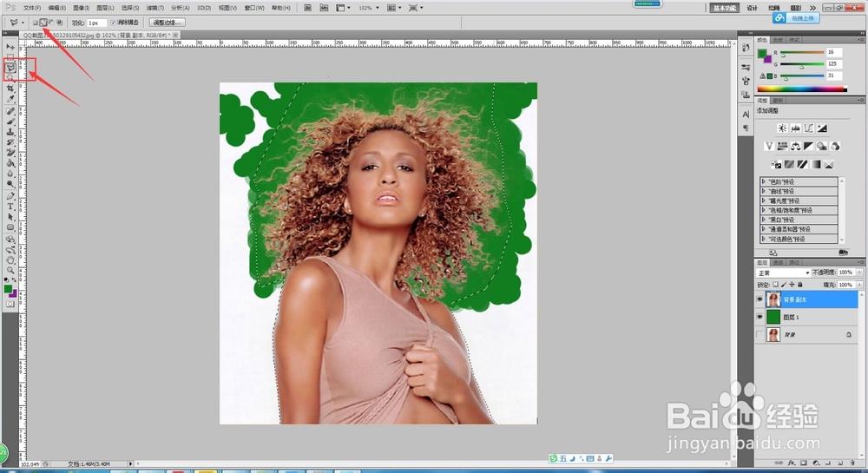The width and height of the screenshot is (868, 473).
Task: Select the Blur tool
Action: tap(10, 174)
